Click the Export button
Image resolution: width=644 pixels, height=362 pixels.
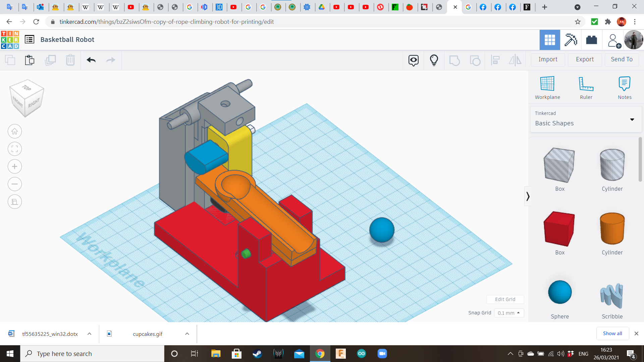(x=585, y=59)
